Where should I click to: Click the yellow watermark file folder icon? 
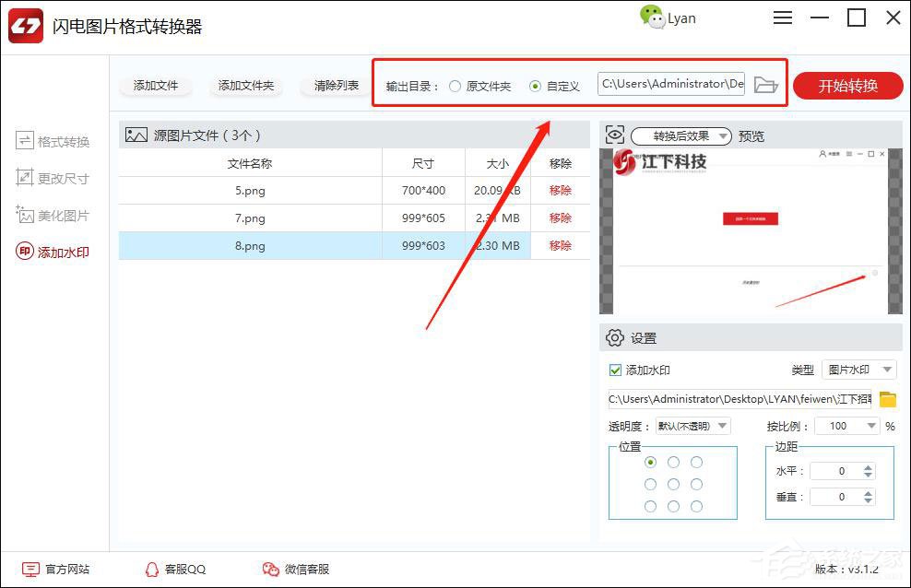pos(888,400)
